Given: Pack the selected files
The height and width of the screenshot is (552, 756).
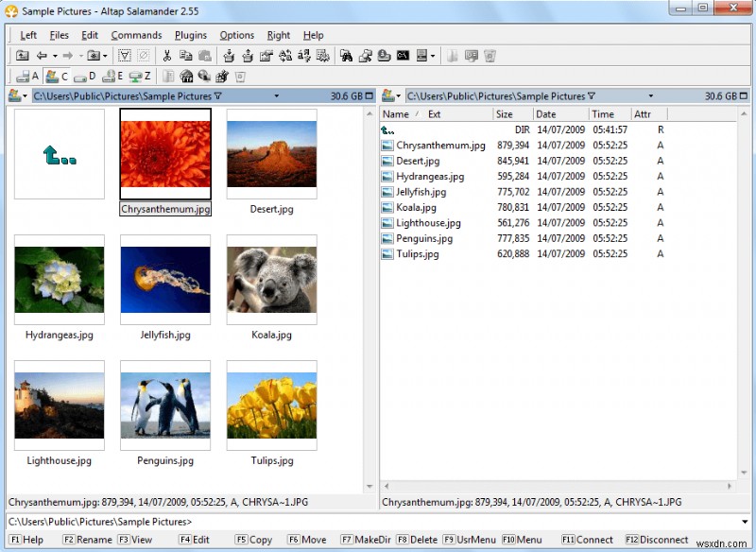Looking at the screenshot, I should pyautogui.click(x=230, y=55).
